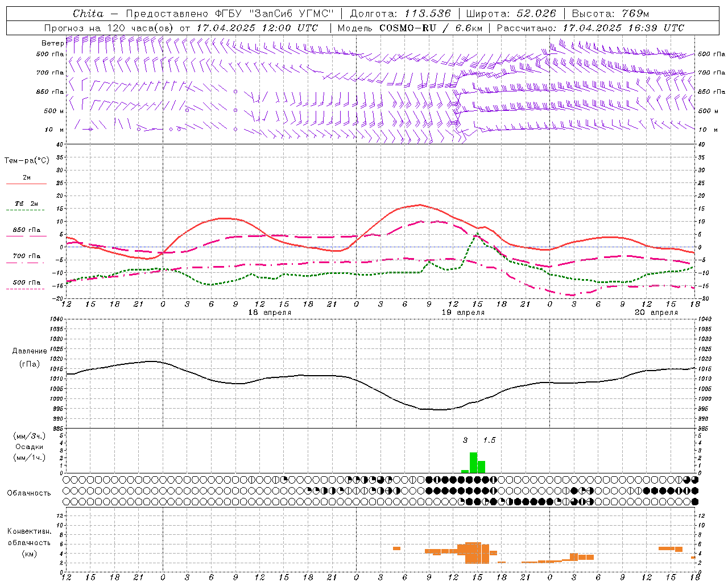Select forecast start "17.04.2025 12:00 UTC"
This screenshot has width=728, height=582.
tap(257, 28)
